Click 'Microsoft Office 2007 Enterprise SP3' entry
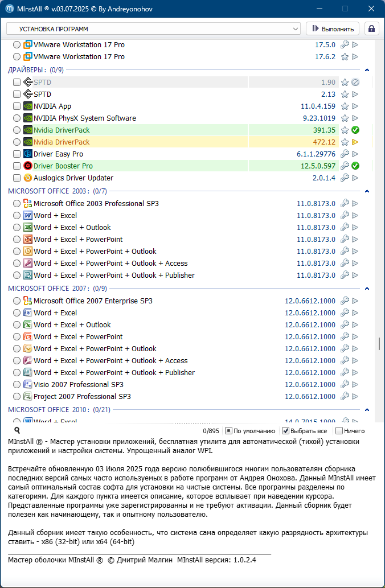 pyautogui.click(x=93, y=301)
